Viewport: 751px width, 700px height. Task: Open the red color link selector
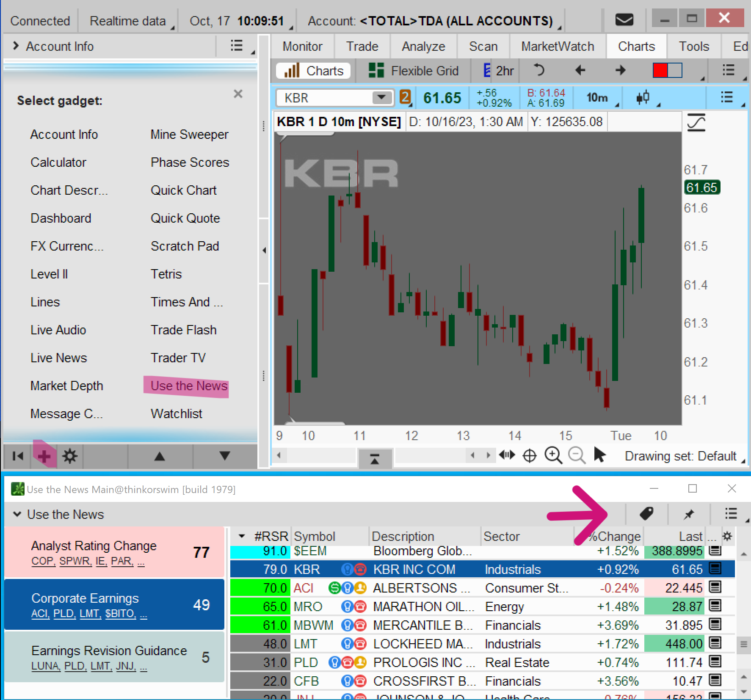tap(668, 70)
